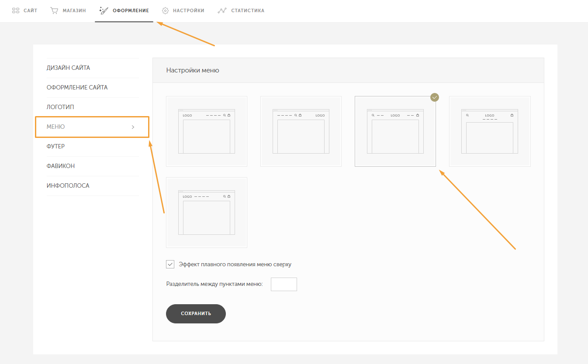This screenshot has width=588, height=364.
Task: Open the СТАТИСТИКА tab label
Action: point(248,10)
